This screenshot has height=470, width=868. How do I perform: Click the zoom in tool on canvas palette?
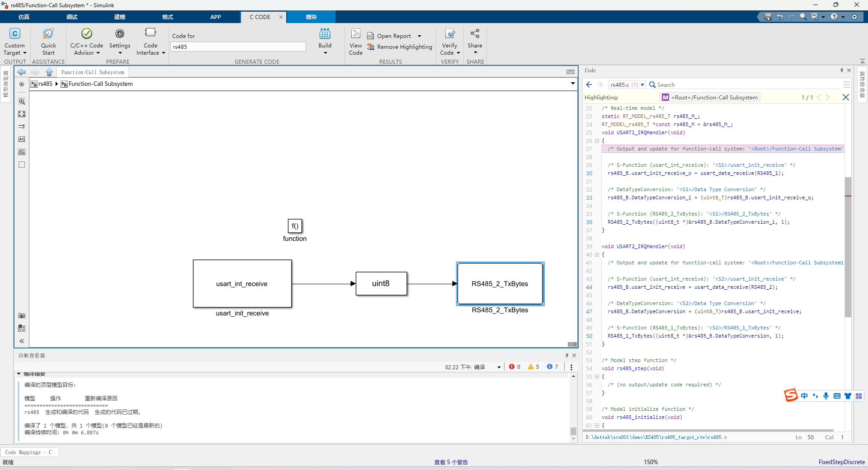point(22,101)
